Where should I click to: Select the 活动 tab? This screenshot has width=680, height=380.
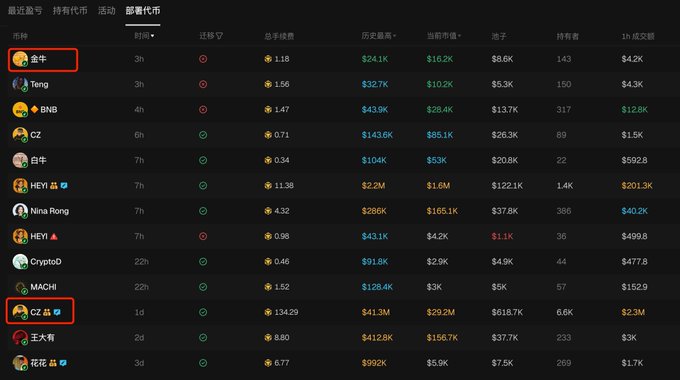(x=107, y=10)
